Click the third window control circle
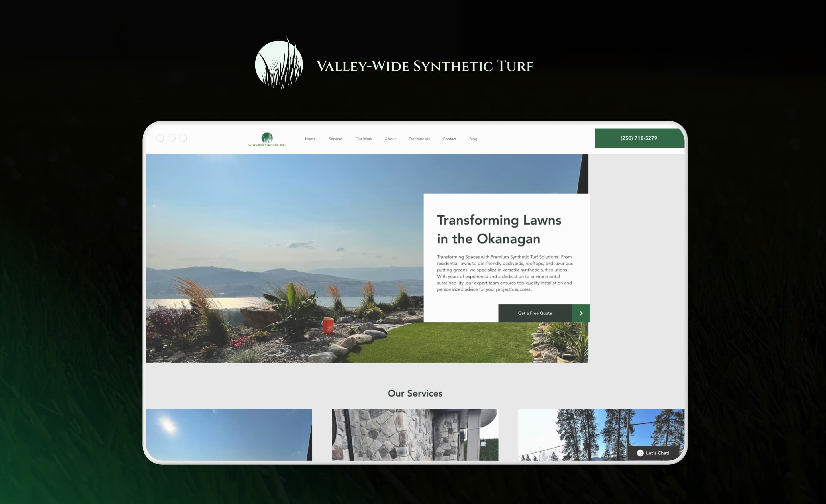The height and width of the screenshot is (504, 826). [x=183, y=138]
